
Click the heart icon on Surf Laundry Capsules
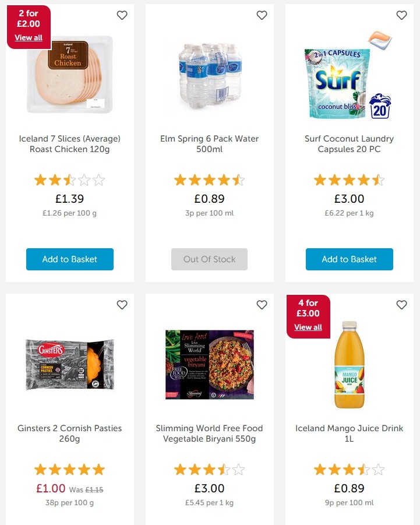tap(401, 15)
